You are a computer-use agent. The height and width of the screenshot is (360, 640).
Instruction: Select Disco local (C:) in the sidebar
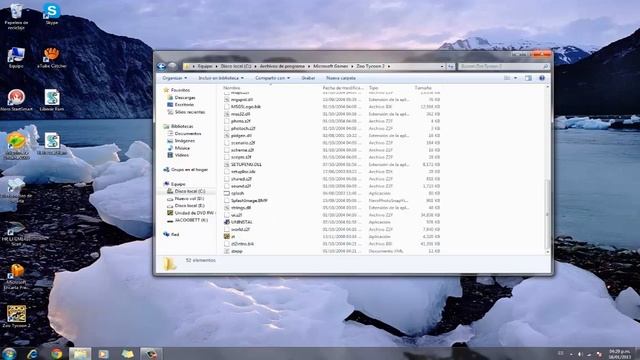190,191
